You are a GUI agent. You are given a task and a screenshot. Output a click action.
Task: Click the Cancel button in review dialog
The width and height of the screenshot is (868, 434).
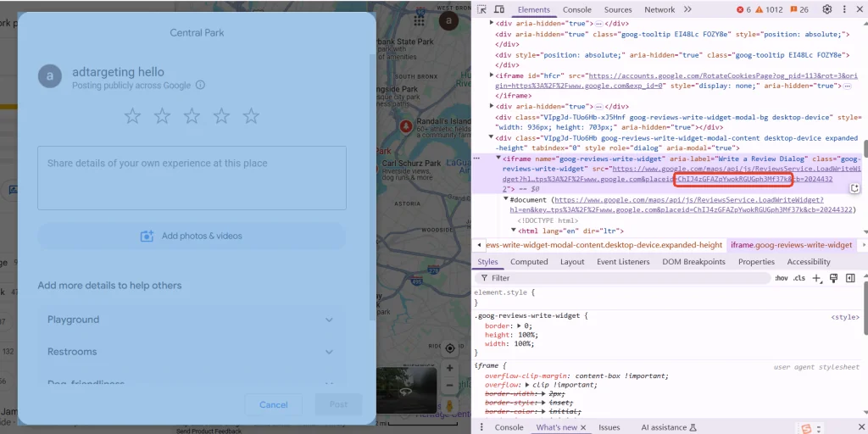pyautogui.click(x=274, y=404)
